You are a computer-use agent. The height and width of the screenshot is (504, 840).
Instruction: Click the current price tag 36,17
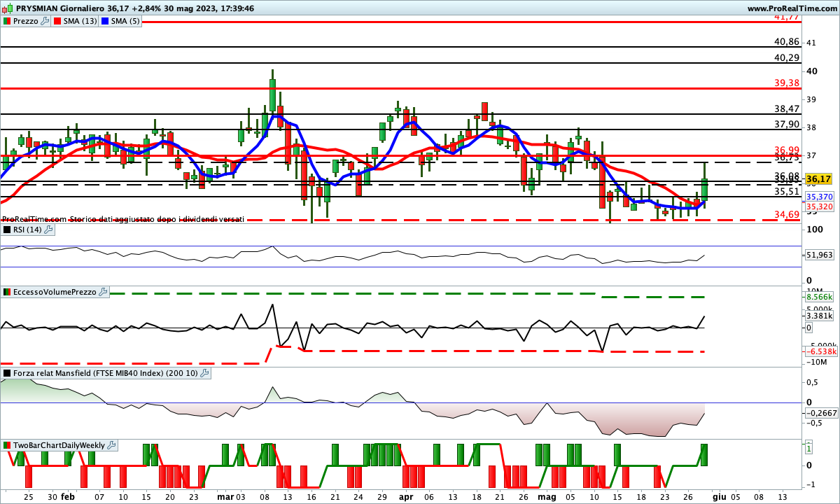818,180
